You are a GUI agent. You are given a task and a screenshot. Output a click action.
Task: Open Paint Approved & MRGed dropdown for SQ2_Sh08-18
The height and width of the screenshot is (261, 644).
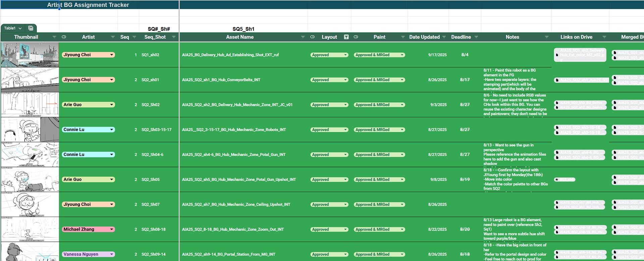coord(379,229)
